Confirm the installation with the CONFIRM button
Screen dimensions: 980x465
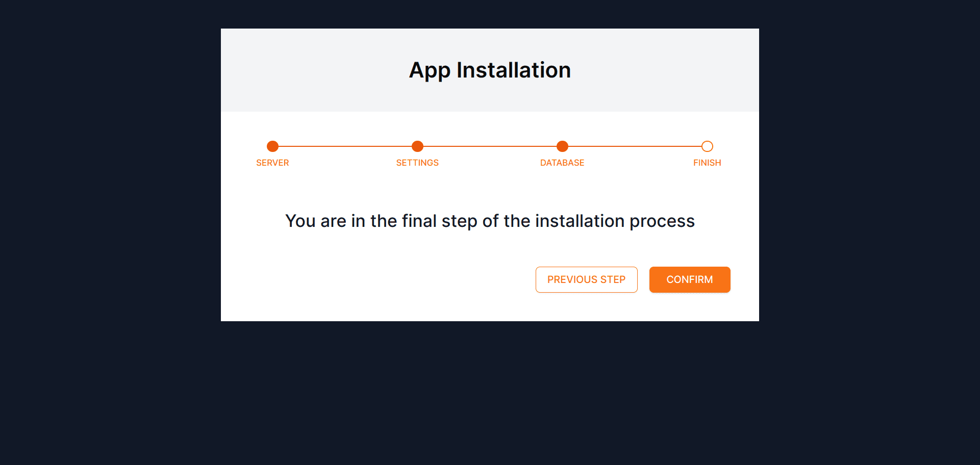point(689,279)
